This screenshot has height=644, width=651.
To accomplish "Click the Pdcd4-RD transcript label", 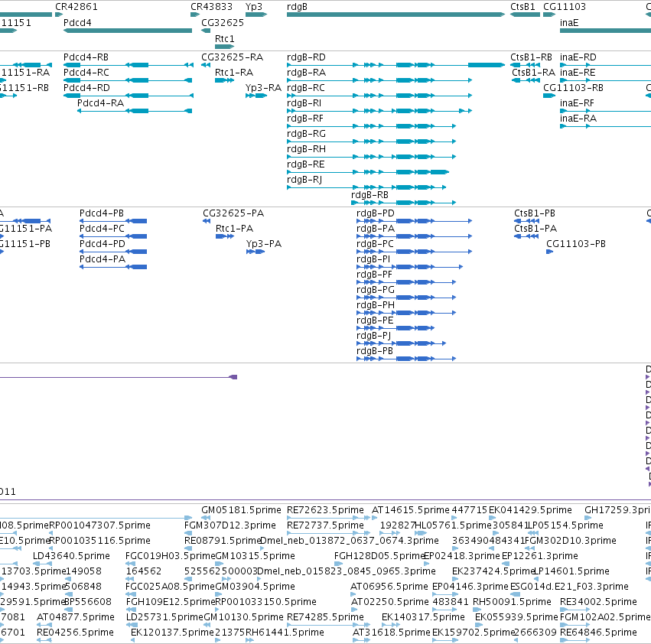I will tap(86, 88).
